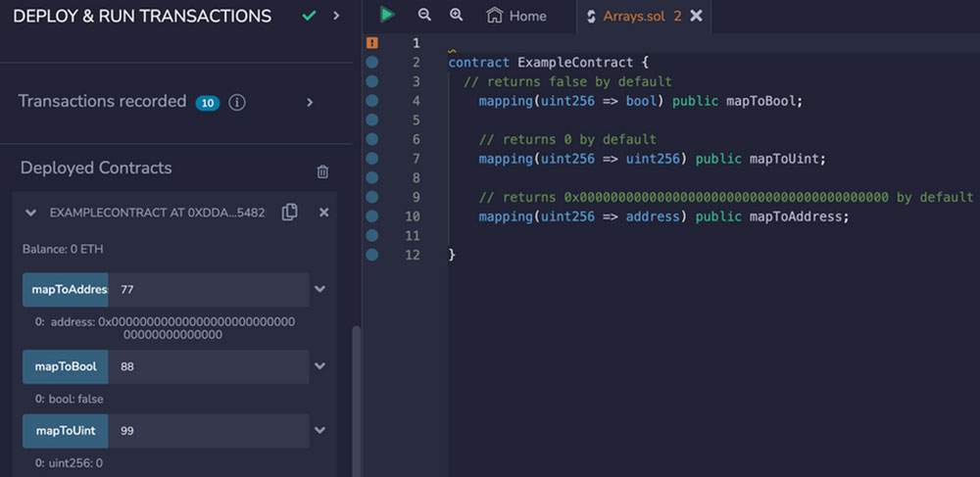Open the Home tab

[516, 16]
